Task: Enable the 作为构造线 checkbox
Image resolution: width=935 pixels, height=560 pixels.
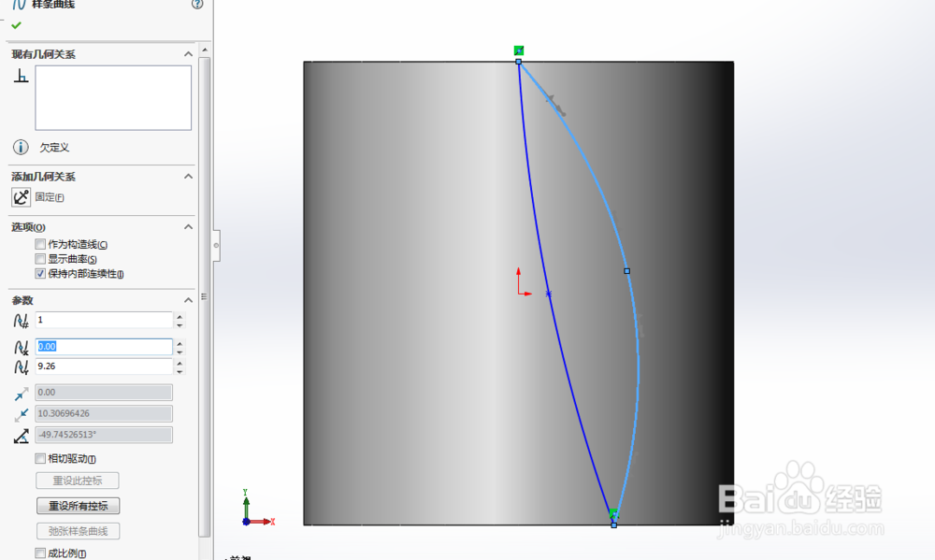Action: (x=40, y=244)
